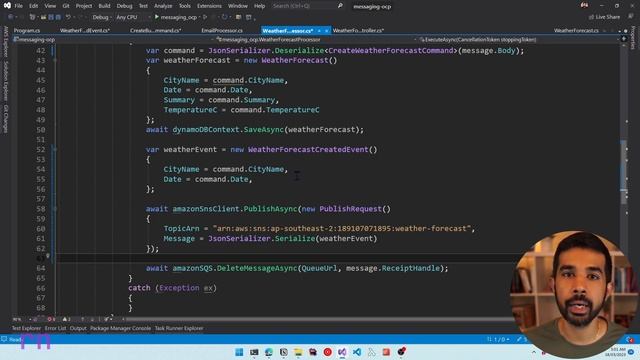Click the account profile icon
The image size is (640, 360).
coord(584,6)
